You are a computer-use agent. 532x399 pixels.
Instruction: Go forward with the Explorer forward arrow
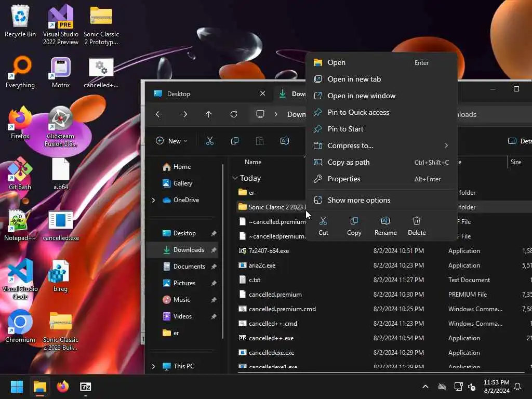(x=184, y=114)
